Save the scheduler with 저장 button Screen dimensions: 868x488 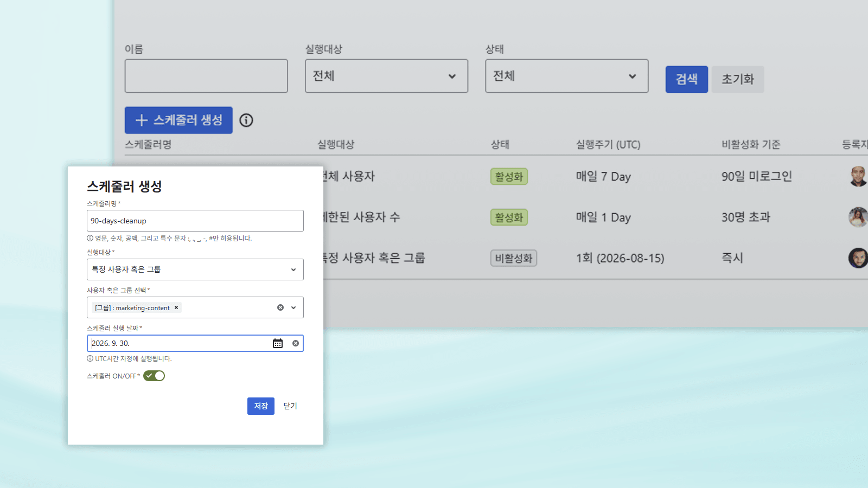point(261,406)
